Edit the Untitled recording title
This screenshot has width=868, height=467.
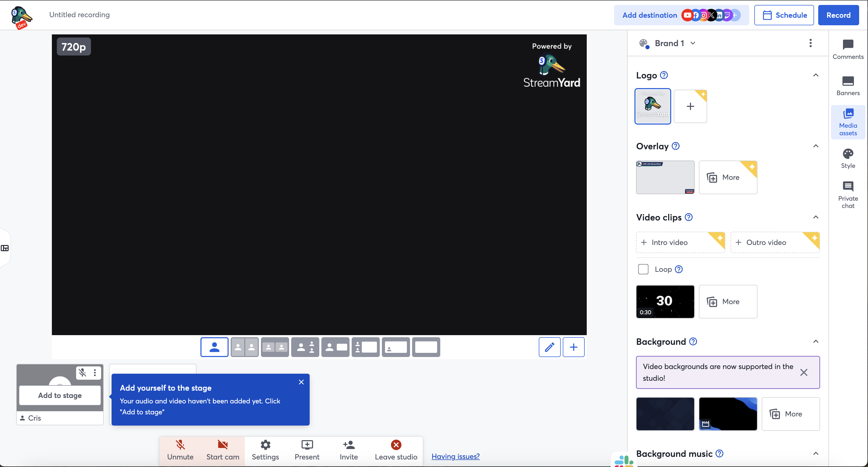pyautogui.click(x=80, y=15)
